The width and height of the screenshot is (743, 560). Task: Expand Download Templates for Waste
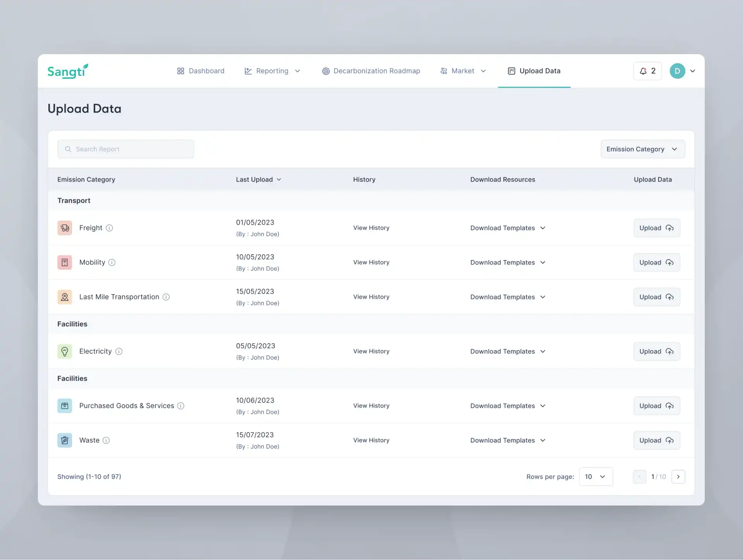508,440
